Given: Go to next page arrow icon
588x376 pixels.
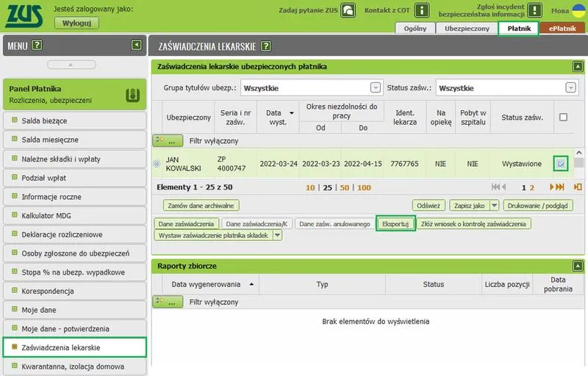Looking at the screenshot, I should pyautogui.click(x=552, y=187).
